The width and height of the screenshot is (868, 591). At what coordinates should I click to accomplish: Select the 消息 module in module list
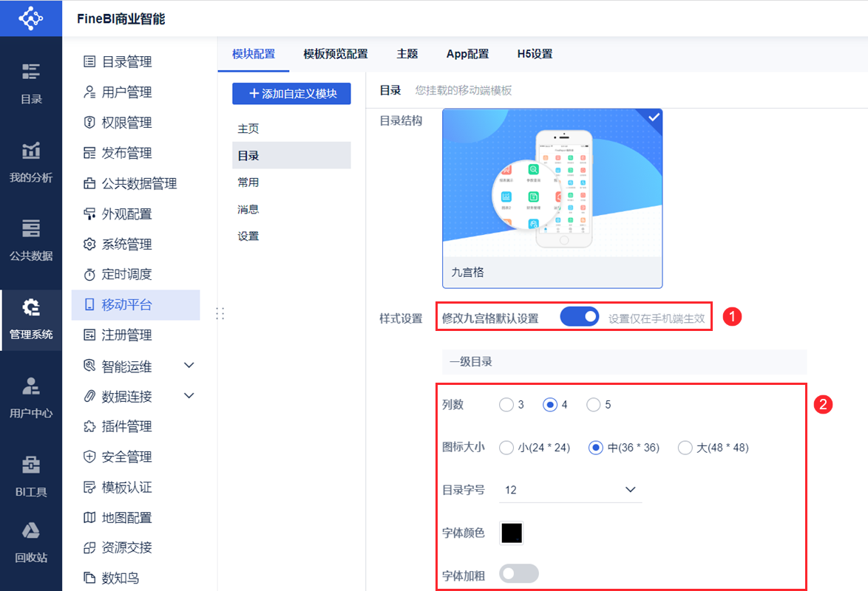pos(249,208)
